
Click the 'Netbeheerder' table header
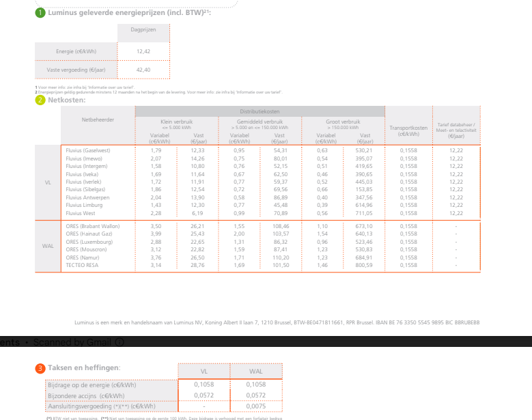[98, 120]
